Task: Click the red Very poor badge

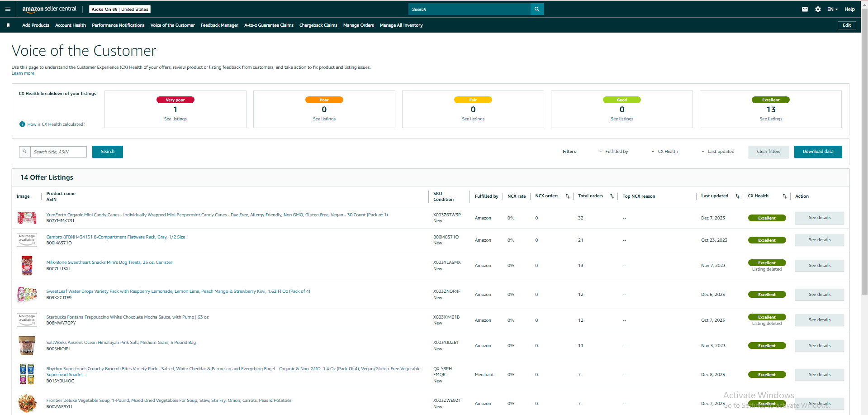Action: pos(175,100)
